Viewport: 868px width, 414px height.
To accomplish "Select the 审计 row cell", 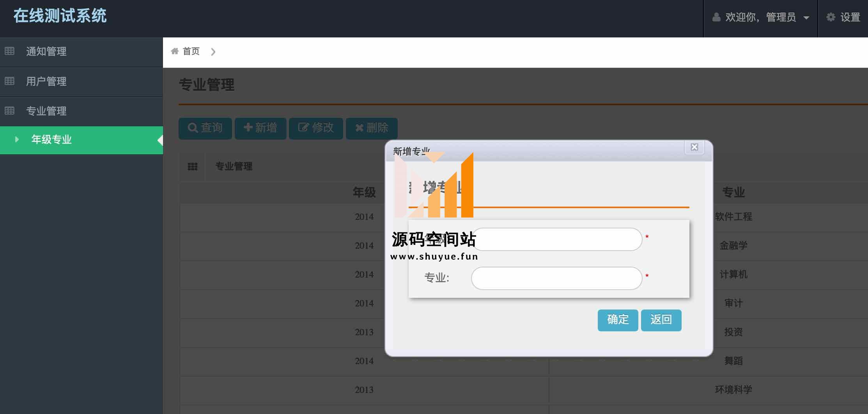I will pyautogui.click(x=733, y=303).
